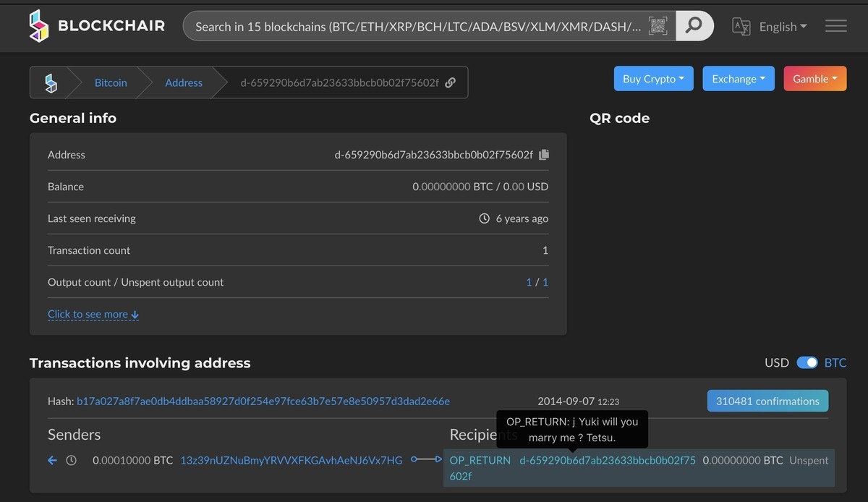This screenshot has width=868, height=502.
Task: Click the sender-to-recipient arrow connector
Action: (426, 459)
